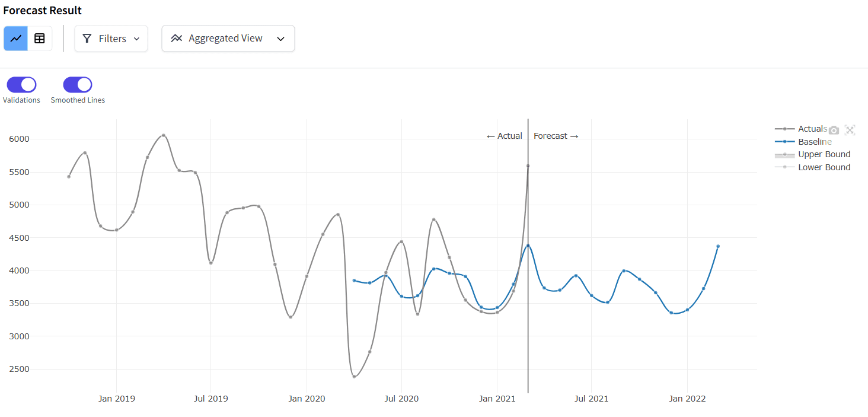The image size is (868, 417).
Task: Switch to line chart view
Action: click(16, 39)
